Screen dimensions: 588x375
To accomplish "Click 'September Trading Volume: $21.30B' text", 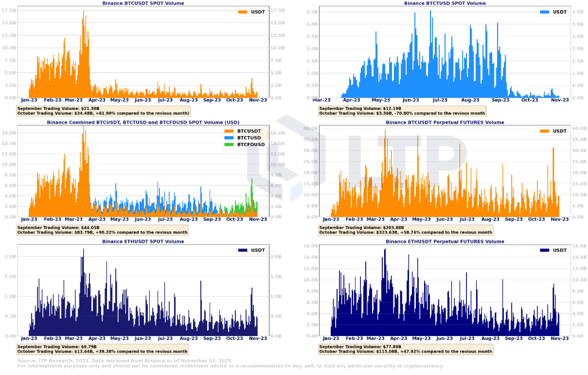I will tap(58, 109).
